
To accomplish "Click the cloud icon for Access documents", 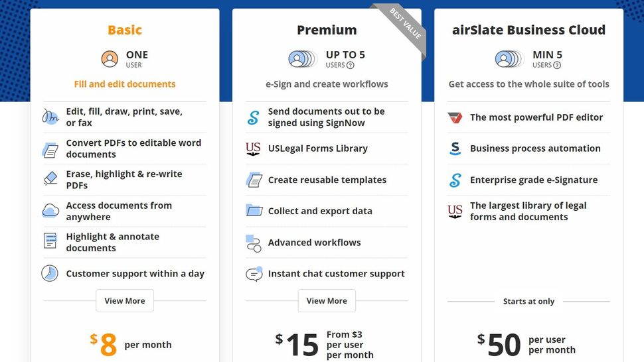I will [x=51, y=211].
